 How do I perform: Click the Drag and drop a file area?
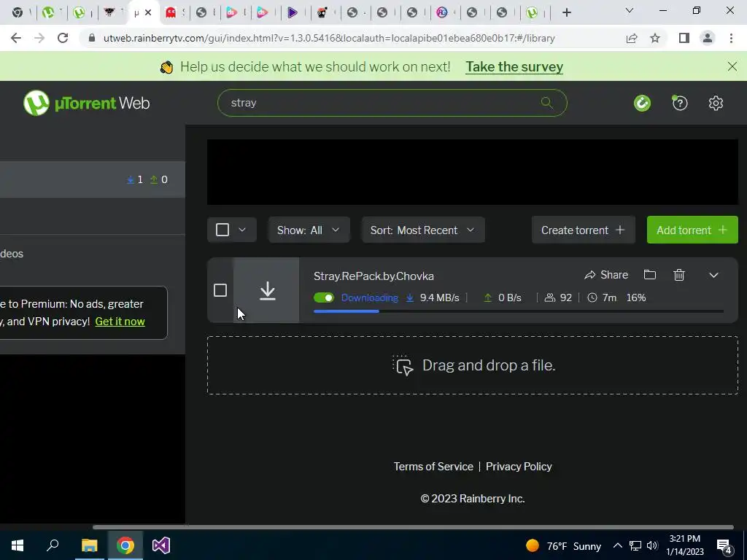coord(472,365)
